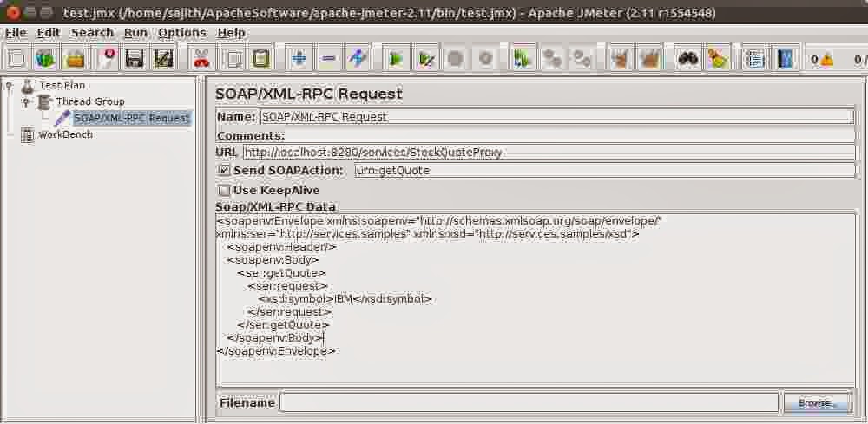Save the test plan with floppy icon
The height and width of the screenshot is (424, 868).
pos(135,57)
